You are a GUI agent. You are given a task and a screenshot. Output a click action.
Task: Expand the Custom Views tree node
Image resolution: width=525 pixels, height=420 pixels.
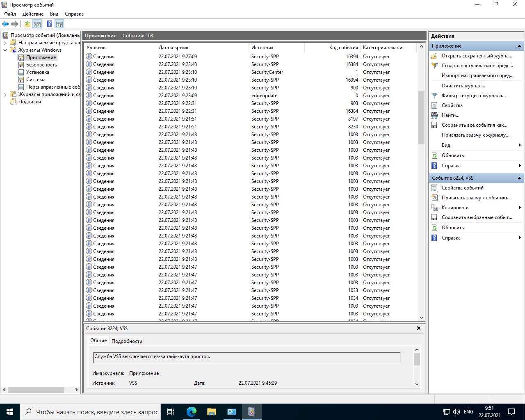5,43
